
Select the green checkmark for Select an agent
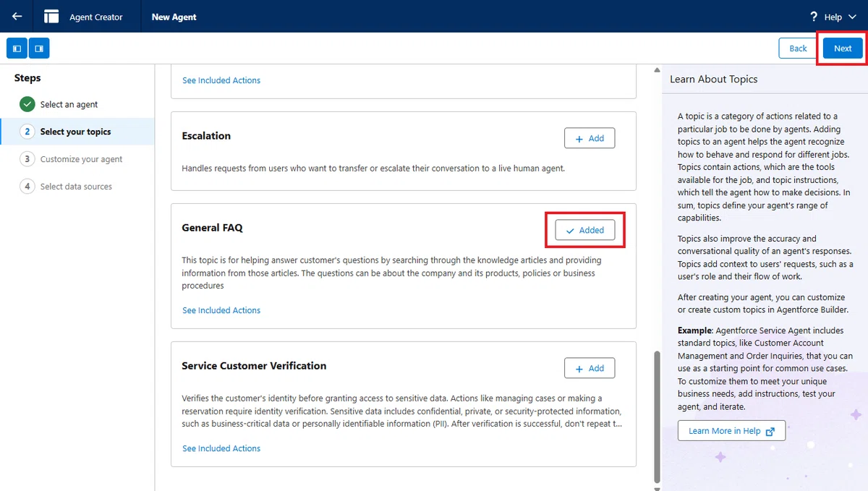tap(27, 104)
